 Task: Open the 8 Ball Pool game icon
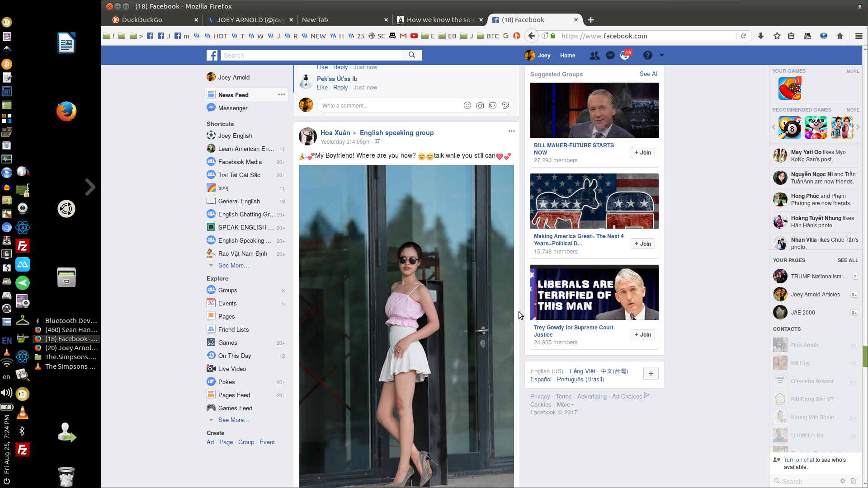pos(790,127)
